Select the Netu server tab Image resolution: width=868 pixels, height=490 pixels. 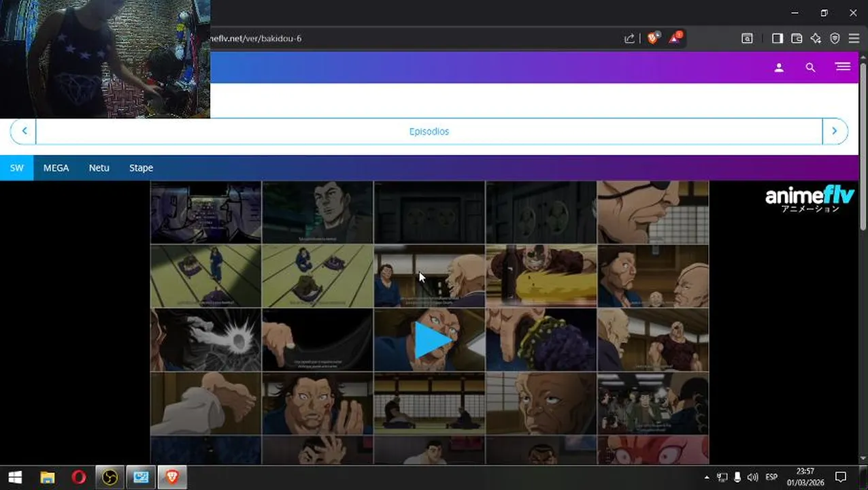(99, 167)
